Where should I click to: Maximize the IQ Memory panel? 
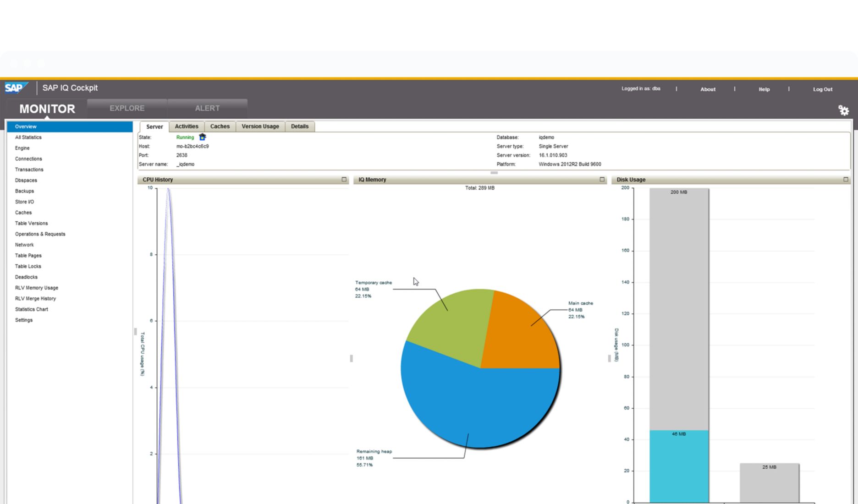pos(602,180)
